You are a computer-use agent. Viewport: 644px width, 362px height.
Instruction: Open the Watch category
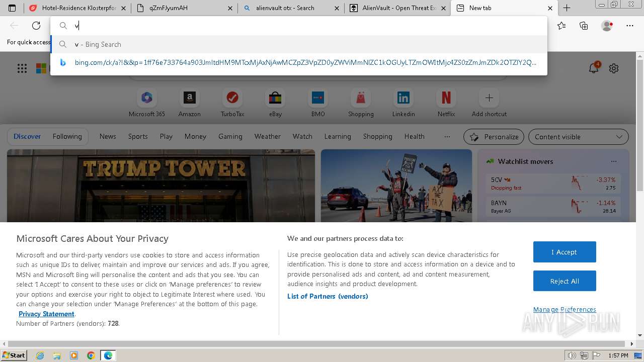pos(302,136)
